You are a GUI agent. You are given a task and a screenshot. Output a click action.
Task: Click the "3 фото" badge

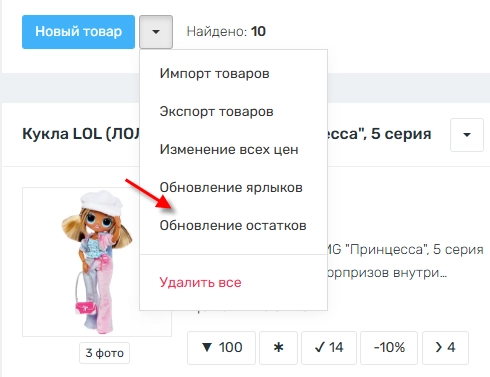104,353
